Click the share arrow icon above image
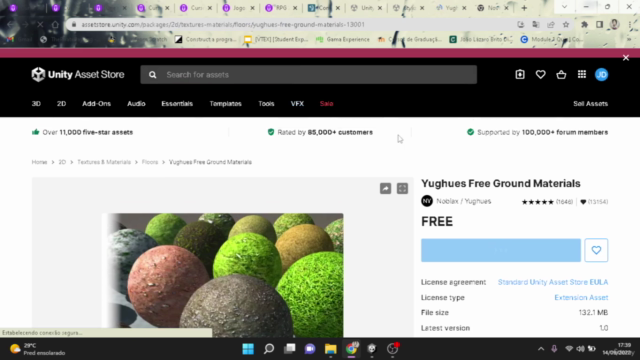Screen dimensions: 640x360 pos(385,188)
